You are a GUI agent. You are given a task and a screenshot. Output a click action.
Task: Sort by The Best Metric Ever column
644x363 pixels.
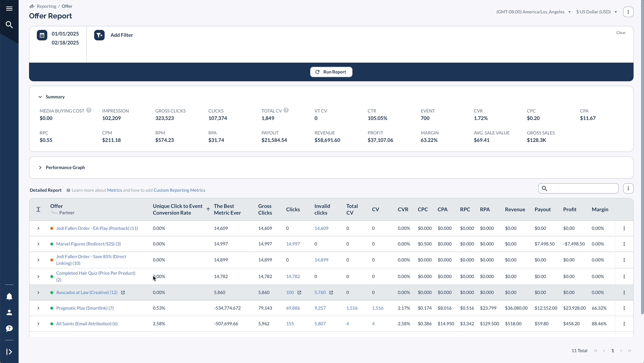pos(227,209)
